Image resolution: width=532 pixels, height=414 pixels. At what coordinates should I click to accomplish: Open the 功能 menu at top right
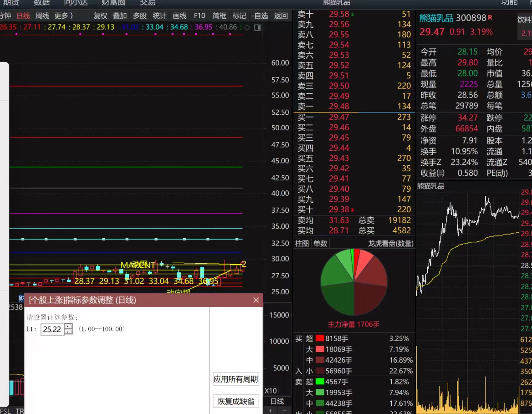[509, 3]
